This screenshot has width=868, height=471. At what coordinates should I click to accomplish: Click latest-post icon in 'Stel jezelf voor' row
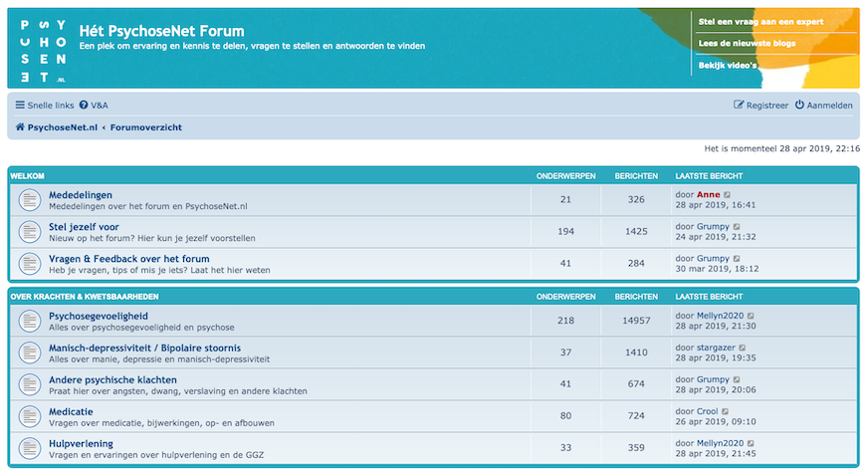[737, 226]
